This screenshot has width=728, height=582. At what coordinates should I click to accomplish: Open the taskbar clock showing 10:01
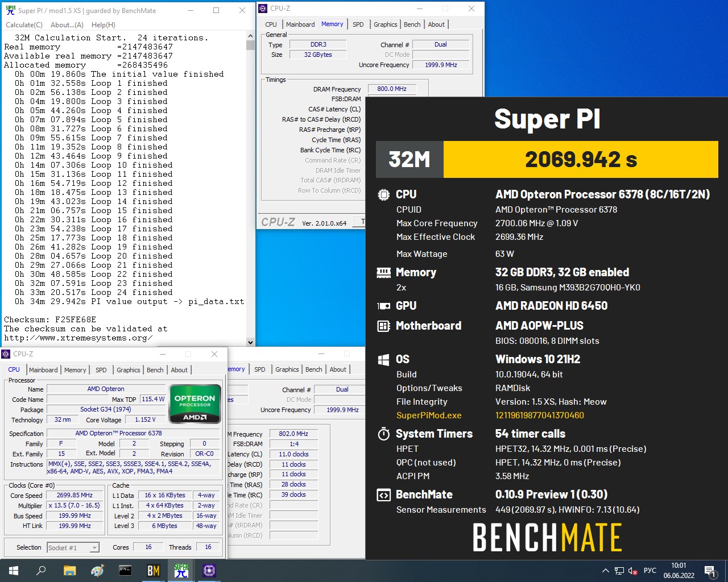point(679,571)
